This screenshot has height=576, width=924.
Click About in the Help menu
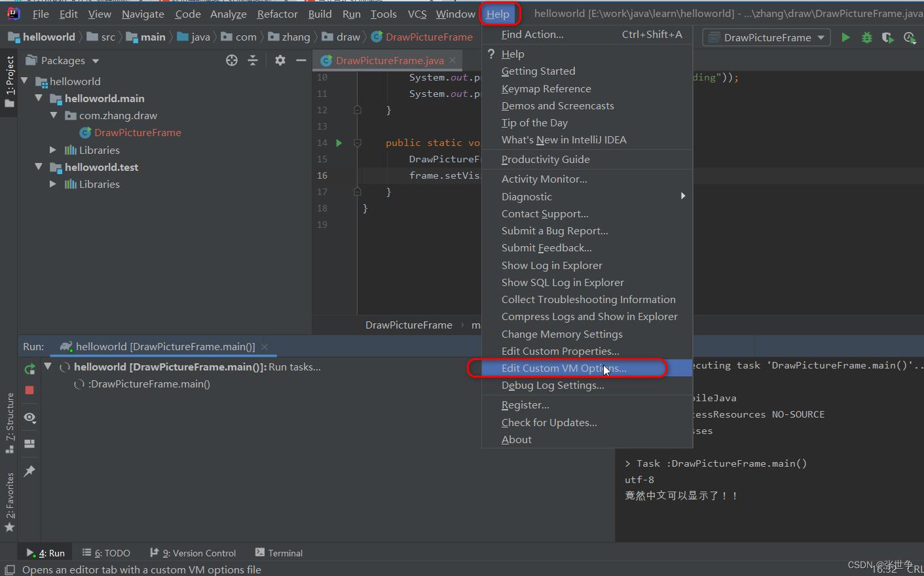pyautogui.click(x=587, y=439)
